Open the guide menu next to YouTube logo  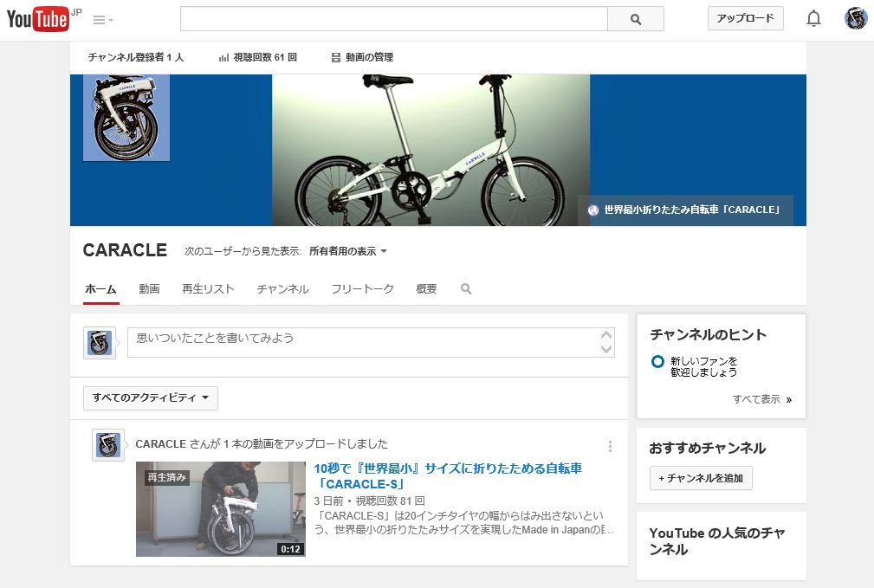[103, 20]
